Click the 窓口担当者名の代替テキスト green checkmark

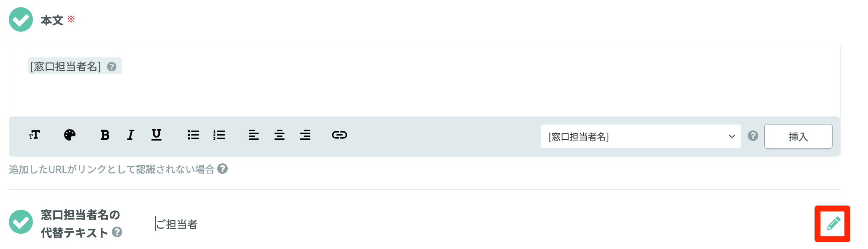(21, 222)
